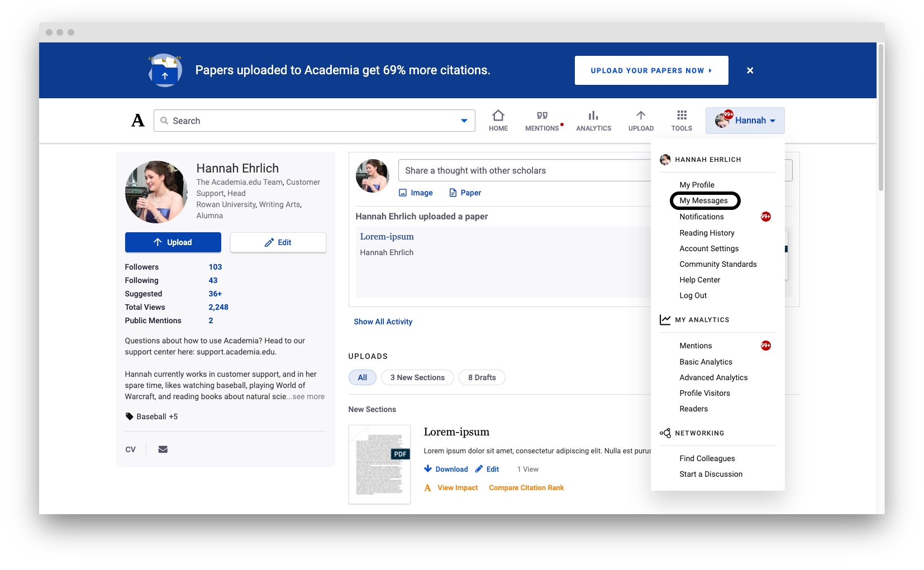Open Mentions quote icon in navbar
This screenshot has width=924, height=570.
coord(542,116)
